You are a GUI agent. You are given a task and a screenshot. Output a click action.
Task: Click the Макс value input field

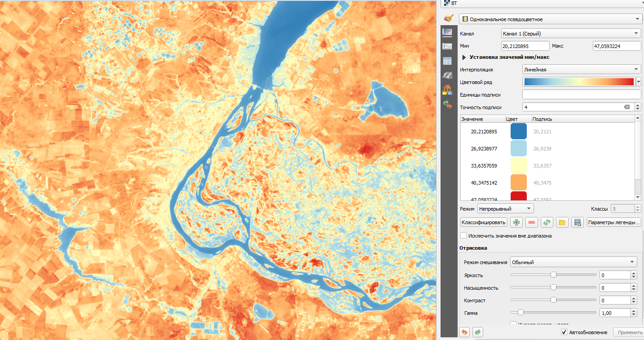click(x=617, y=46)
